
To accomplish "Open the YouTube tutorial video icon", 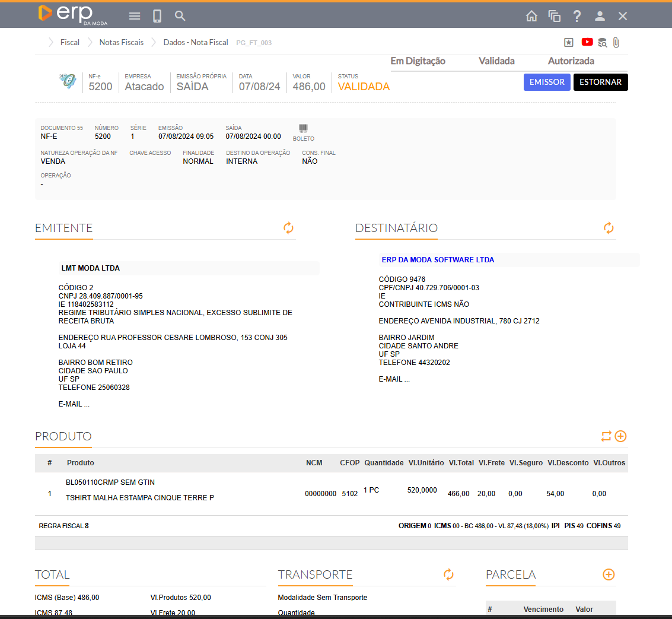I will (587, 42).
